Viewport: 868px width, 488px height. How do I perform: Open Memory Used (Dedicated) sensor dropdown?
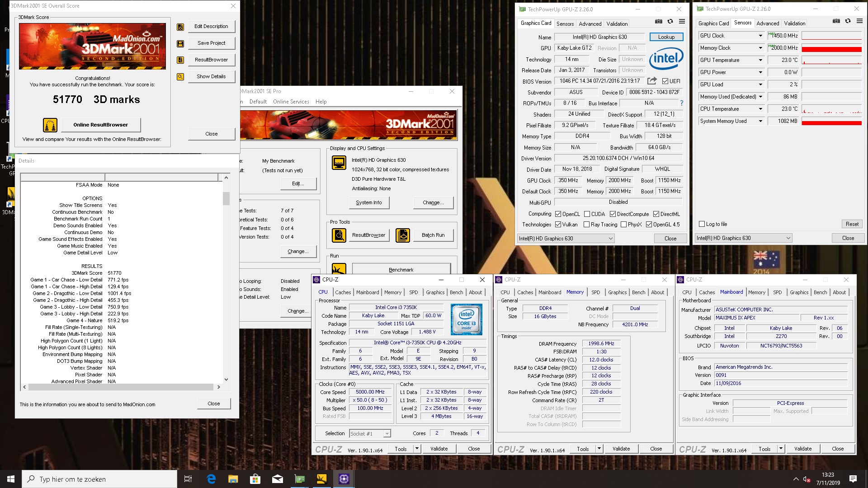[760, 97]
